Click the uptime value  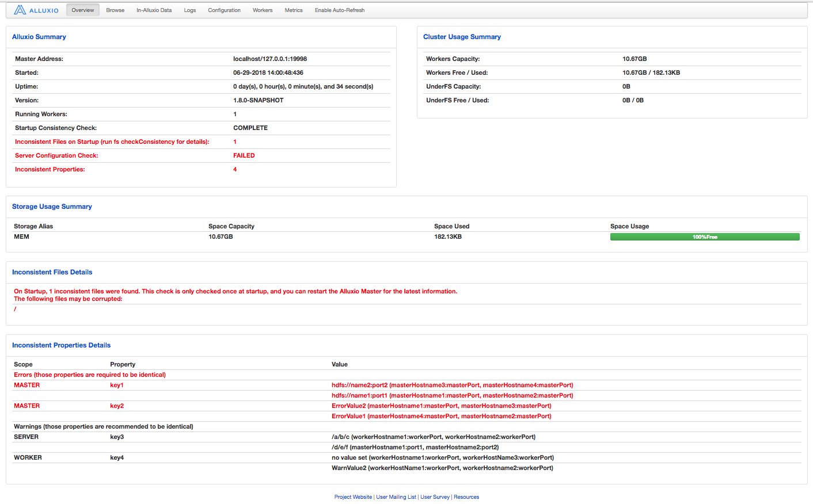(x=303, y=86)
